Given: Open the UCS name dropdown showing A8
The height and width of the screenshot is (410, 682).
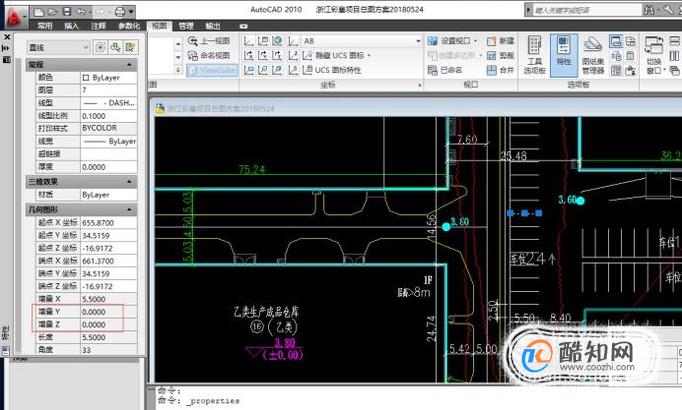Looking at the screenshot, I should coord(362,41).
